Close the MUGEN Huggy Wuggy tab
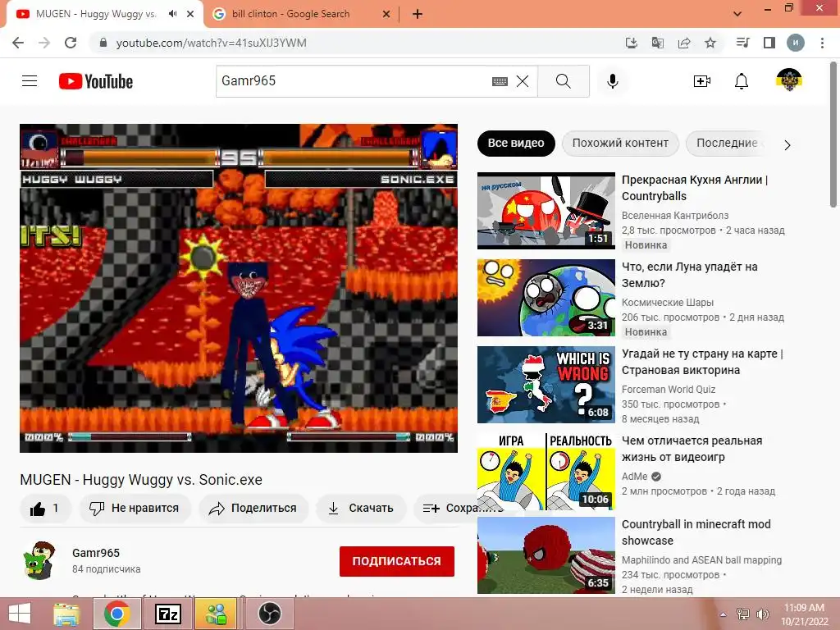The width and height of the screenshot is (840, 630). (190, 14)
